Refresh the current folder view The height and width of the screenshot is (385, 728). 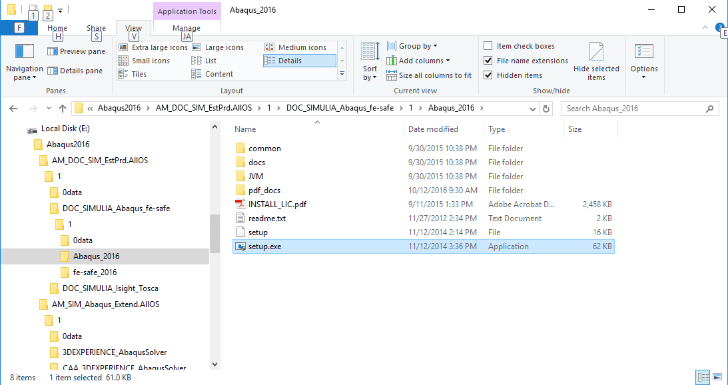click(x=546, y=109)
